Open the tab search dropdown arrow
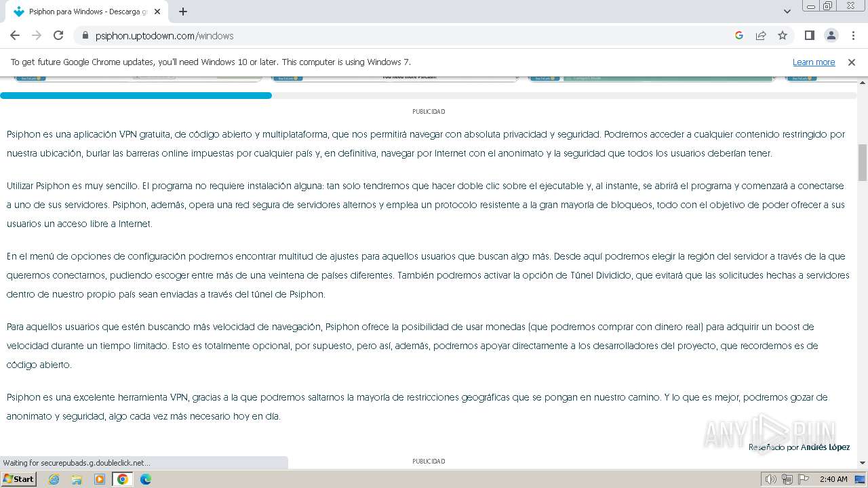Screen dimensions: 868x488 [x=787, y=12]
